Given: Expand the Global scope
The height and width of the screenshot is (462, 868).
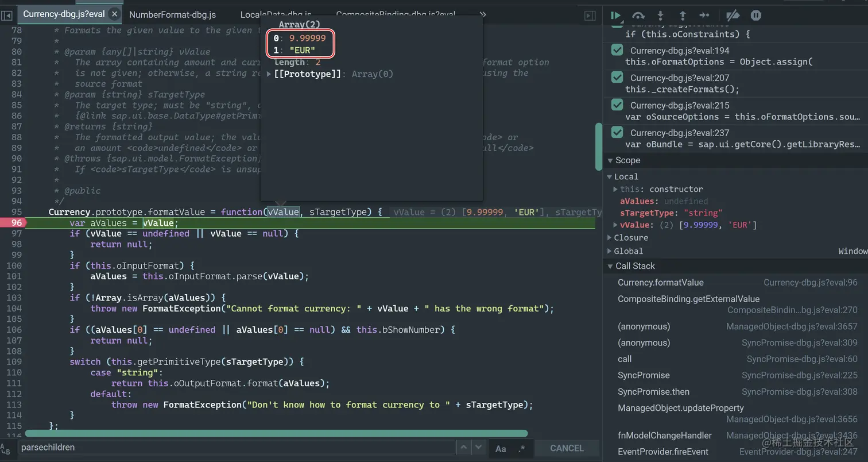Looking at the screenshot, I should 610,251.
